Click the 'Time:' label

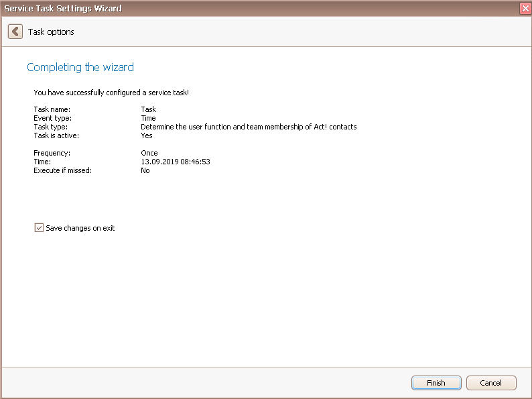click(x=42, y=162)
